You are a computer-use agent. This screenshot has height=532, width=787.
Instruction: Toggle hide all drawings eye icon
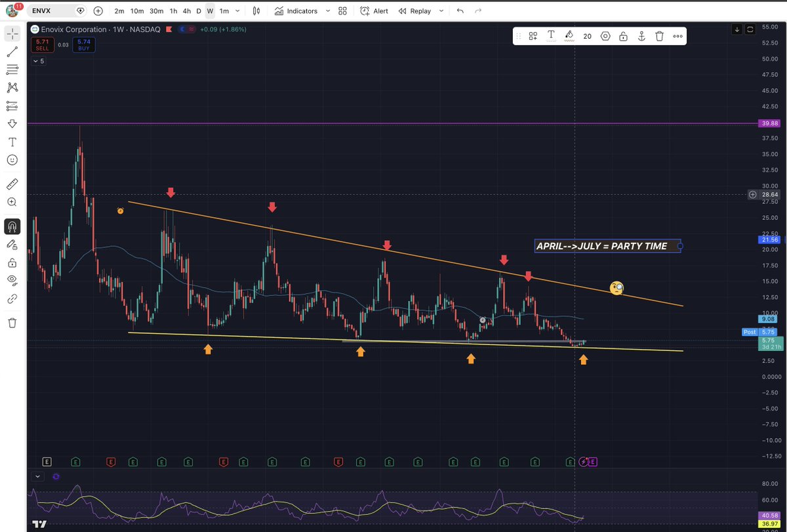(12, 280)
